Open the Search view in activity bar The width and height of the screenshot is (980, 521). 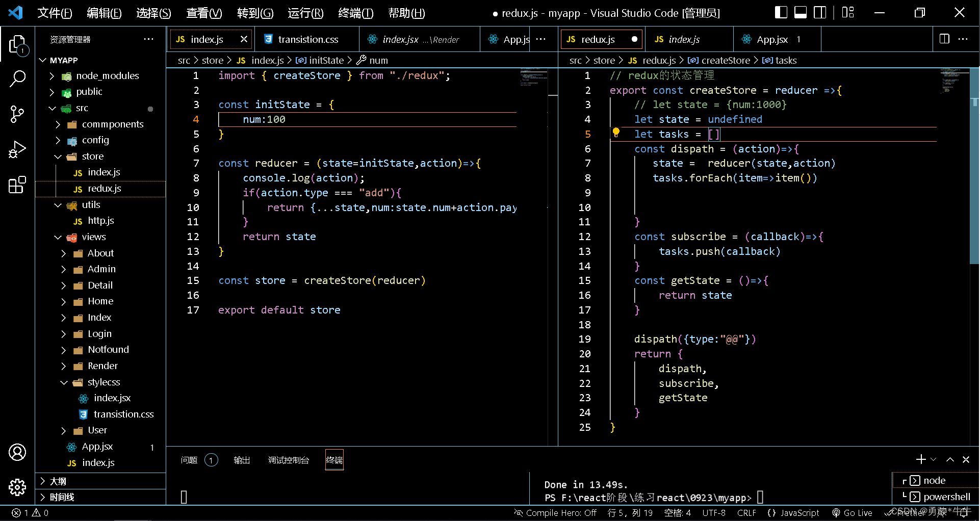(x=17, y=79)
